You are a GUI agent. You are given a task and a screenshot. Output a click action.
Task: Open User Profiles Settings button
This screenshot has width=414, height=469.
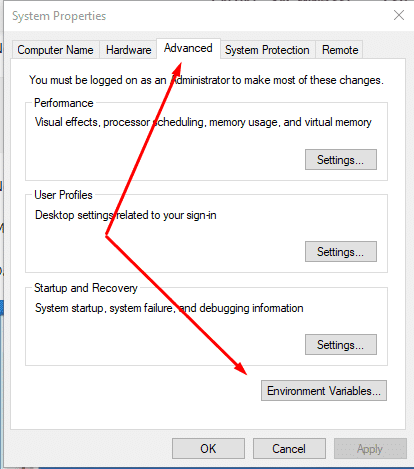341,252
